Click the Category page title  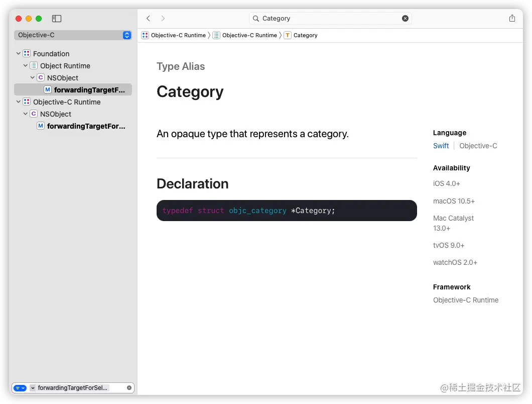pyautogui.click(x=190, y=92)
